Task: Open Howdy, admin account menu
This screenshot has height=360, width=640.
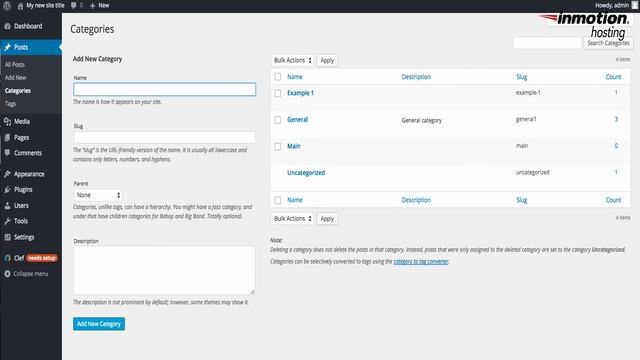Action: 612,5
